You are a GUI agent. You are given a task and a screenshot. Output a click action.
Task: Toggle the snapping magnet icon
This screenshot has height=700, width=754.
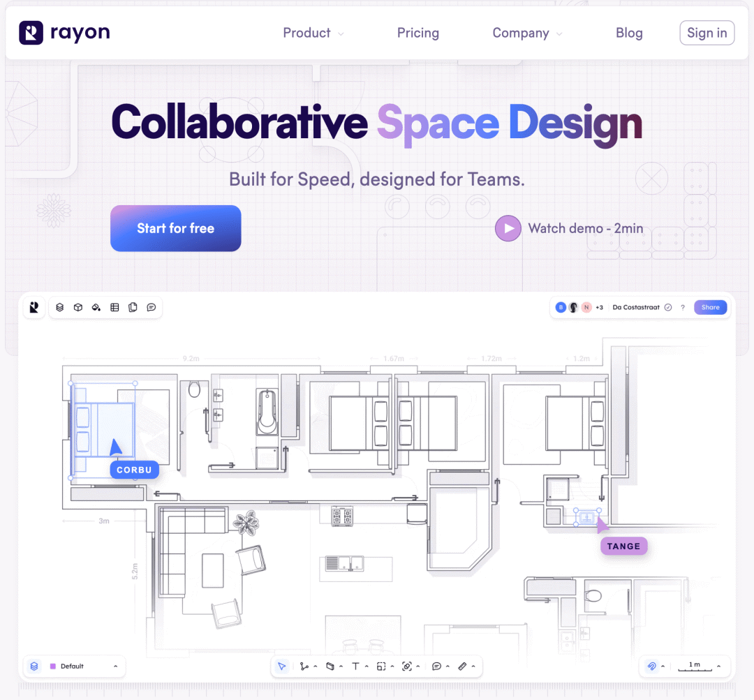point(651,667)
